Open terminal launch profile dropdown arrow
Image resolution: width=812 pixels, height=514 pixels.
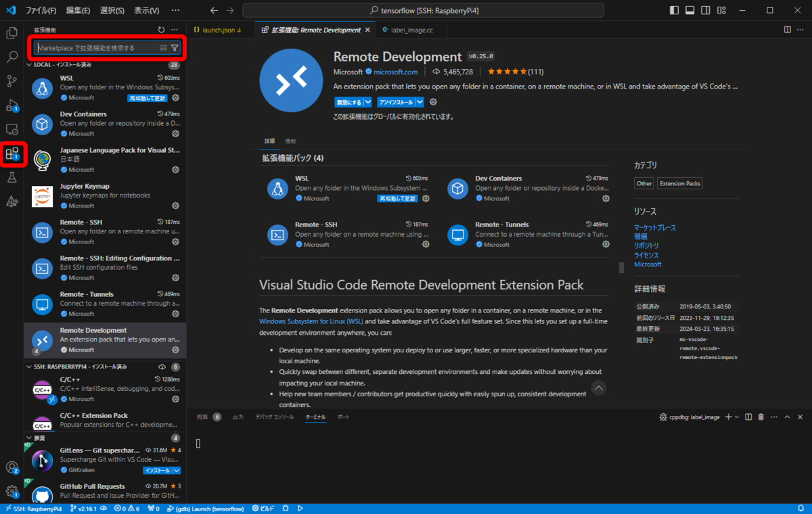pyautogui.click(x=738, y=417)
